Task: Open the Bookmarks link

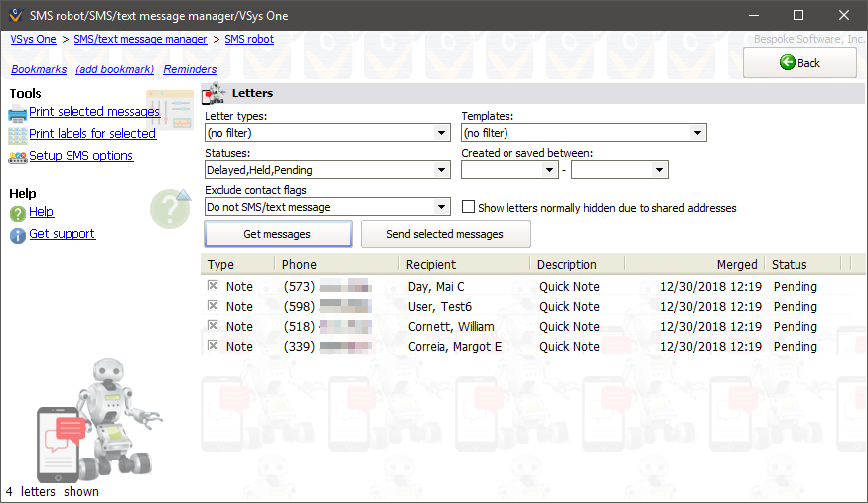Action: coord(39,69)
